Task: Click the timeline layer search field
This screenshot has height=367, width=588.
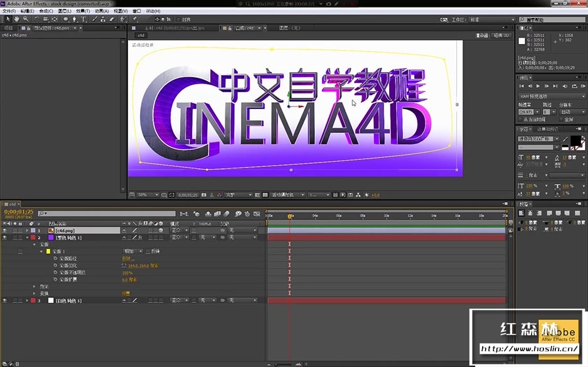Action: coord(107,213)
